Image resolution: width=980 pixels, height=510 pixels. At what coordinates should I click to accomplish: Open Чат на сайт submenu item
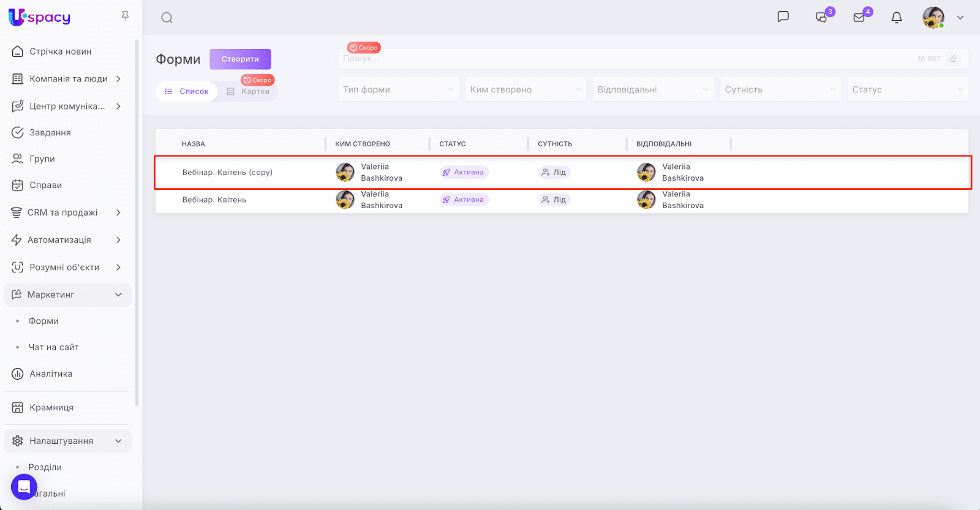54,347
